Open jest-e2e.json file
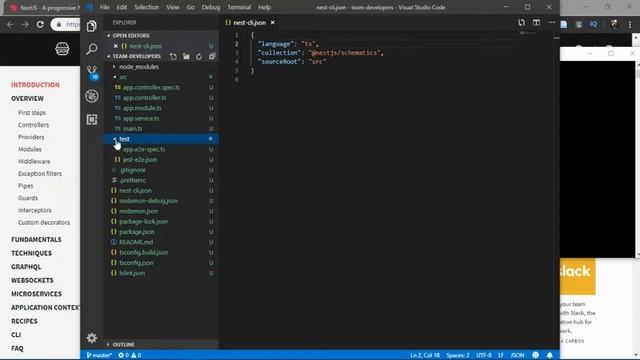The height and width of the screenshot is (360, 640). pos(140,160)
